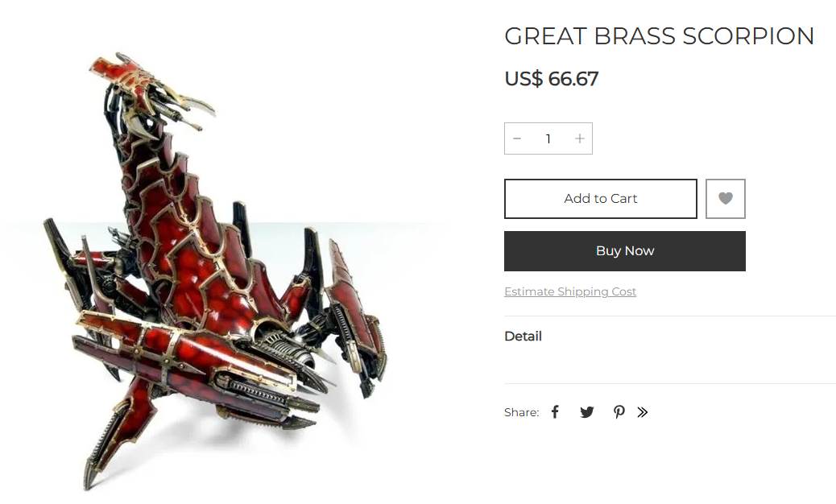Click the US$ 66.67 price text
This screenshot has width=836, height=504.
[x=551, y=79]
